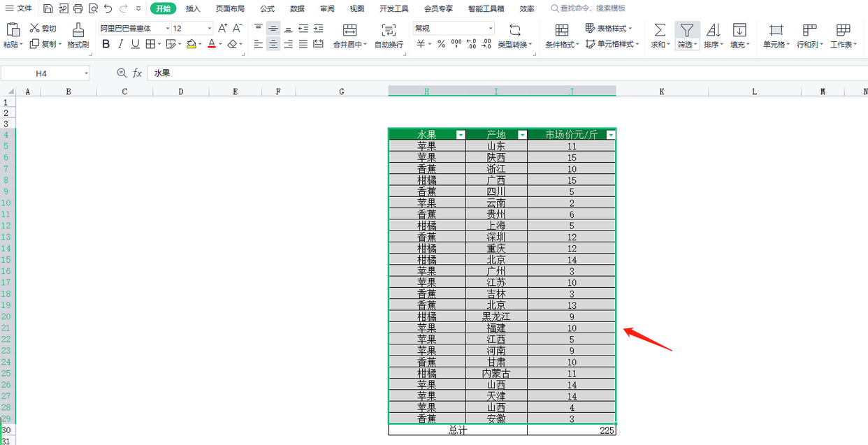Open the 市场价元/斤 filter dropdown

pyautogui.click(x=611, y=135)
